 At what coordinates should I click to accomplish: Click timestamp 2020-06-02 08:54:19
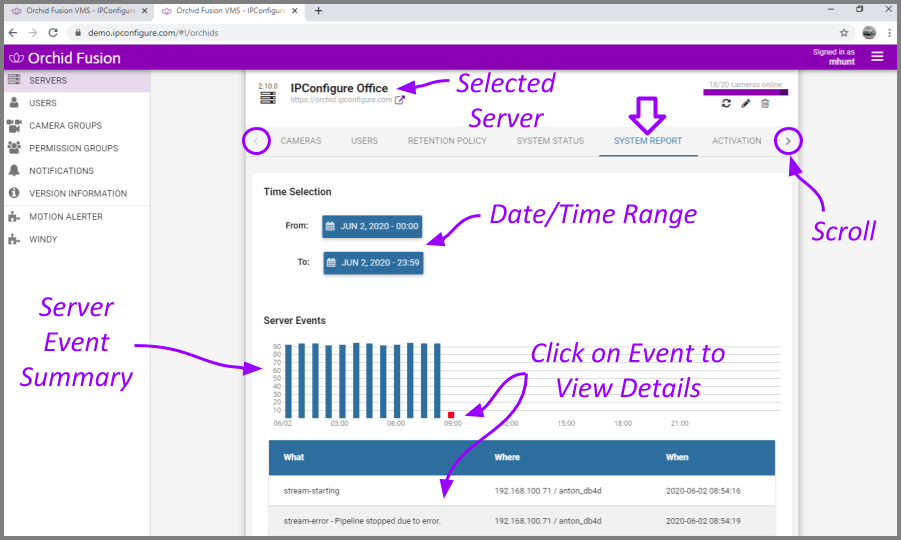click(x=703, y=521)
